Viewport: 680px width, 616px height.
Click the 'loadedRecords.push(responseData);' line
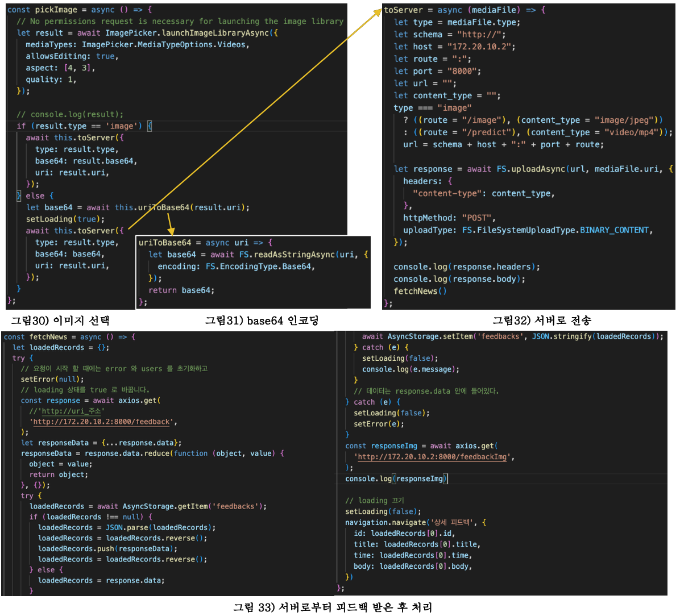107,549
